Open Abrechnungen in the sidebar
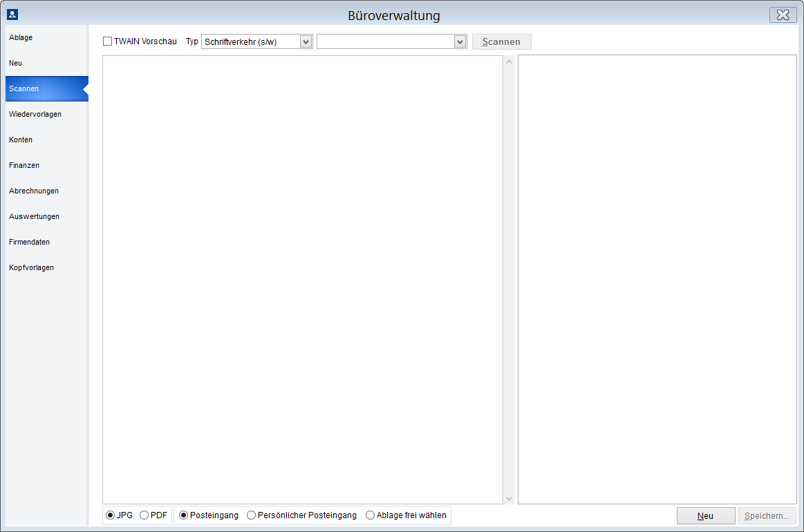This screenshot has height=532, width=804. click(x=46, y=191)
